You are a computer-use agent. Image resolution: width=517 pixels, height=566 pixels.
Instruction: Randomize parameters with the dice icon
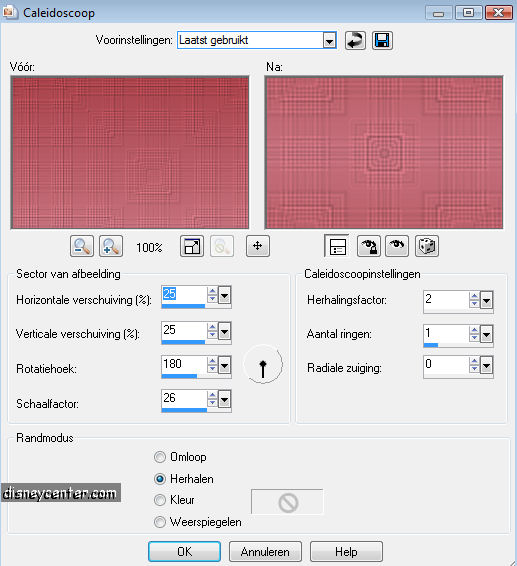pyautogui.click(x=427, y=246)
